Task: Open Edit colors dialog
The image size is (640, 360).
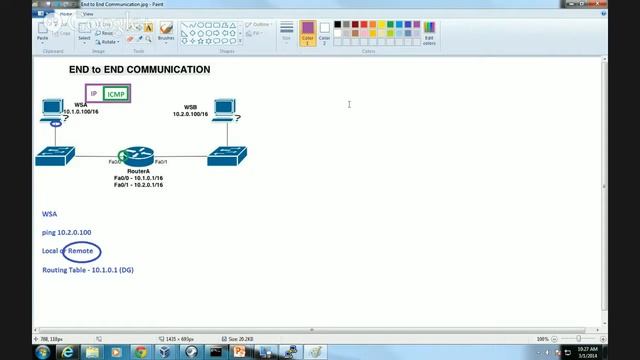Action: 429,33
